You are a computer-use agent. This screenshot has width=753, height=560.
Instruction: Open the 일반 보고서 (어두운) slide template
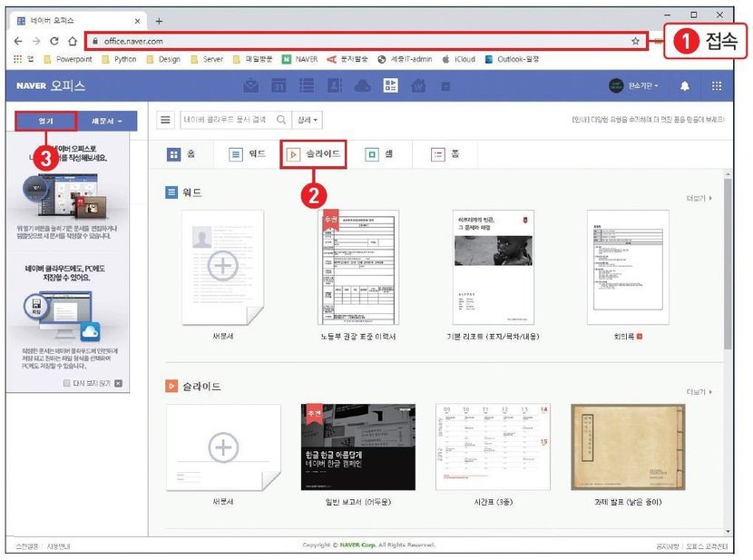pyautogui.click(x=358, y=447)
